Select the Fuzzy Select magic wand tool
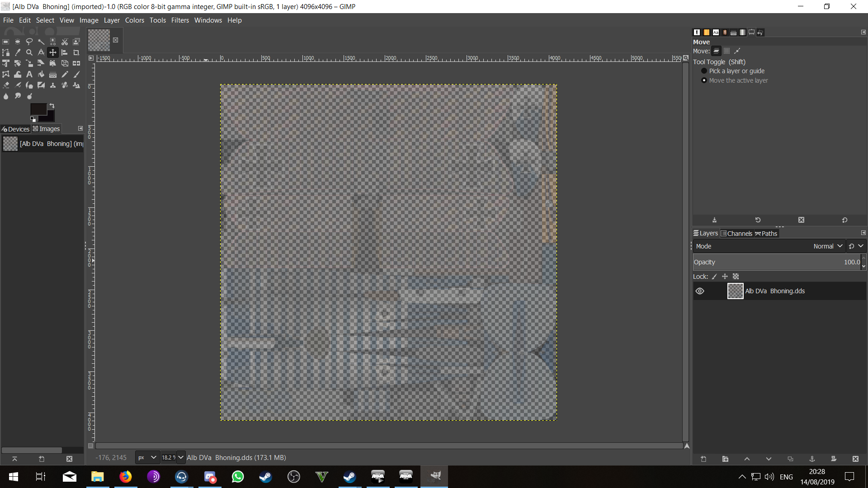This screenshot has width=868, height=488. [x=41, y=42]
